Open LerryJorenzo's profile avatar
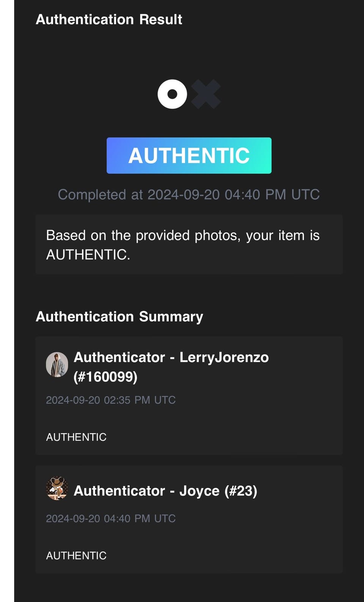This screenshot has width=364, height=602. tap(57, 365)
